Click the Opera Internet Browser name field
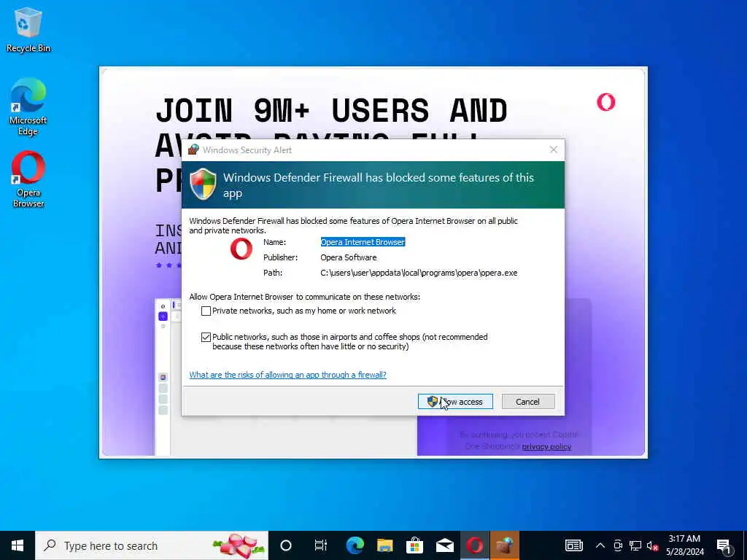The width and height of the screenshot is (747, 560). [x=363, y=242]
